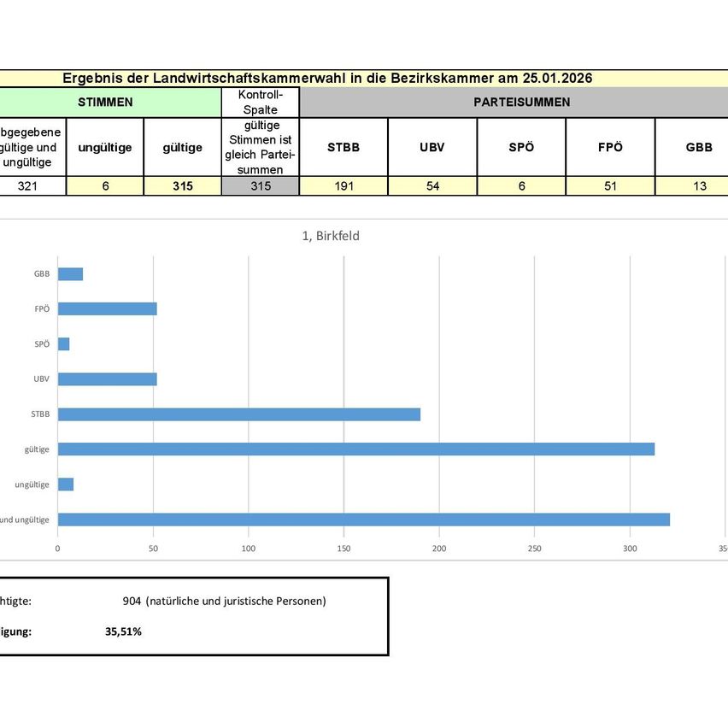Click the Kontroll-Spalte header cell
The width and height of the screenshot is (728, 728).
pyautogui.click(x=261, y=102)
